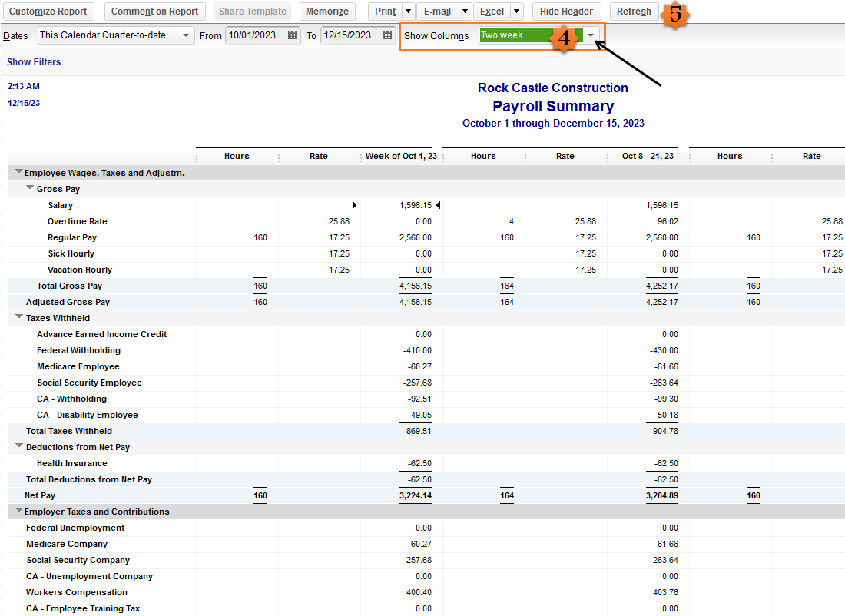This screenshot has height=616, width=845.
Task: Click Overtime Rate amount 96.02
Action: (668, 221)
